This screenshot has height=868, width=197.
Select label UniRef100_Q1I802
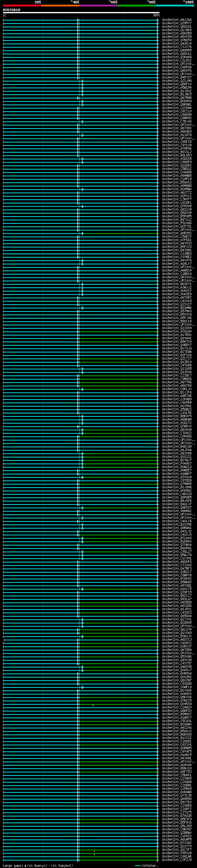pyautogui.click(x=177, y=91)
